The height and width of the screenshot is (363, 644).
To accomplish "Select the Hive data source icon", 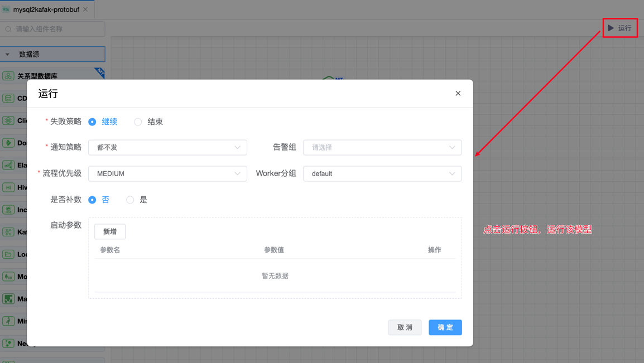I will coord(8,187).
